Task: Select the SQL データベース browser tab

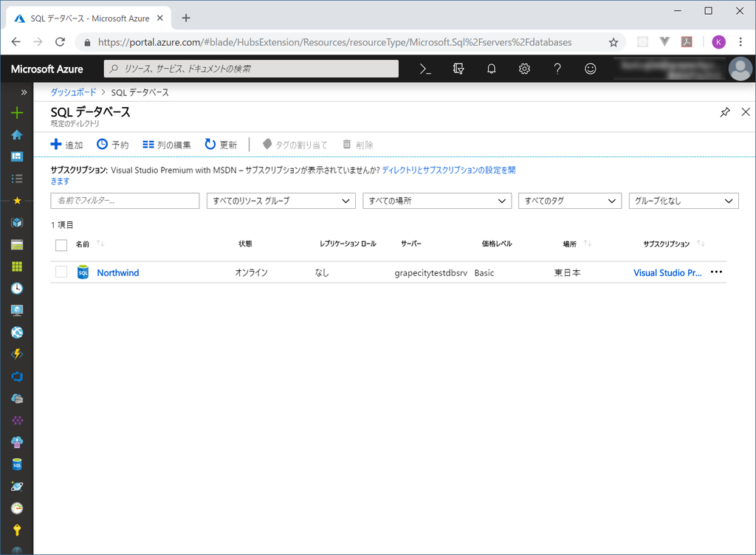Action: tap(89, 18)
